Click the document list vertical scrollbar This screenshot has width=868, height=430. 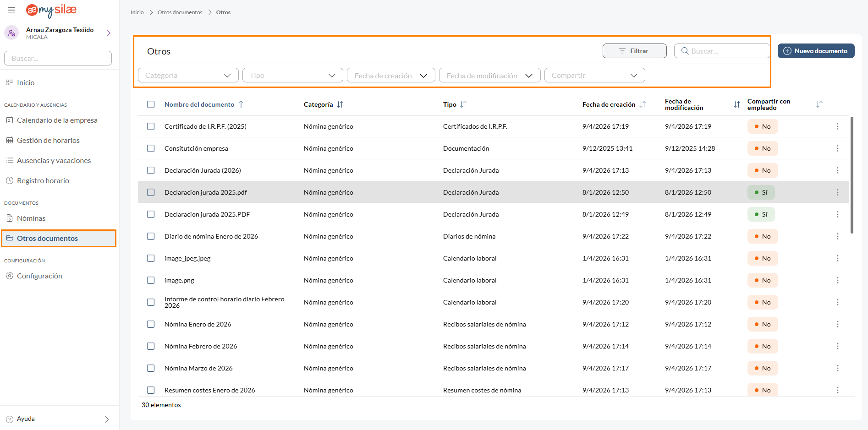pyautogui.click(x=852, y=174)
